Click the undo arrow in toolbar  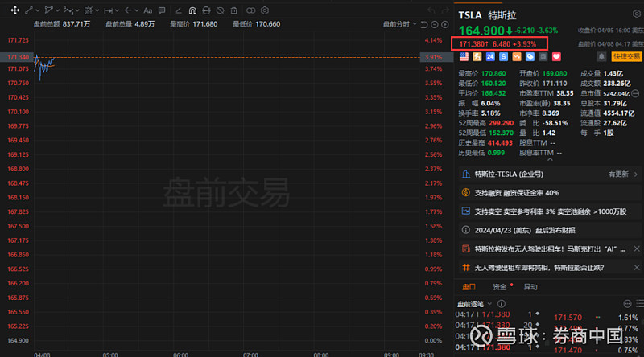(431, 10)
